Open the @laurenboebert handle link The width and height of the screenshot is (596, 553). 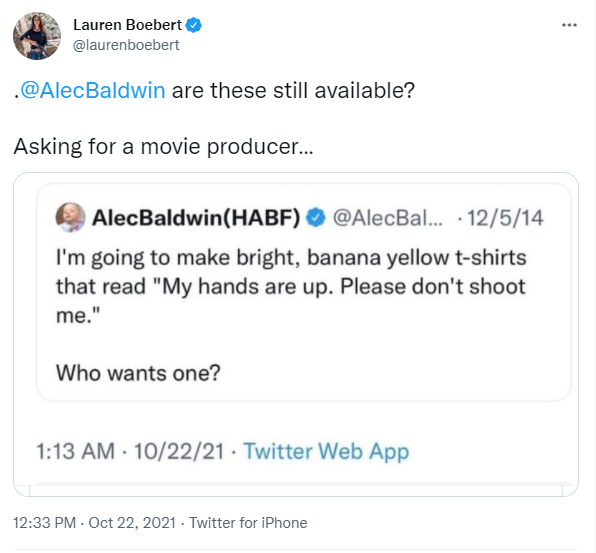point(126,45)
